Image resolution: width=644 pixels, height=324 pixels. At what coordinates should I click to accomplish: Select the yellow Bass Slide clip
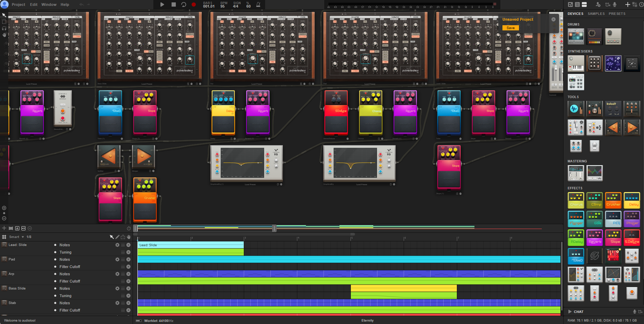[x=404, y=288]
